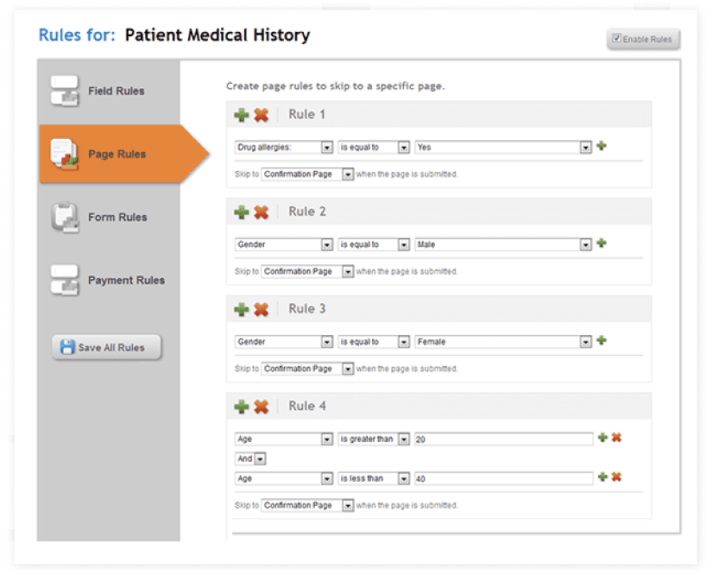Screen dimensions: 713x588
Task: Toggle the Enable Rules checkbox
Action: point(616,38)
